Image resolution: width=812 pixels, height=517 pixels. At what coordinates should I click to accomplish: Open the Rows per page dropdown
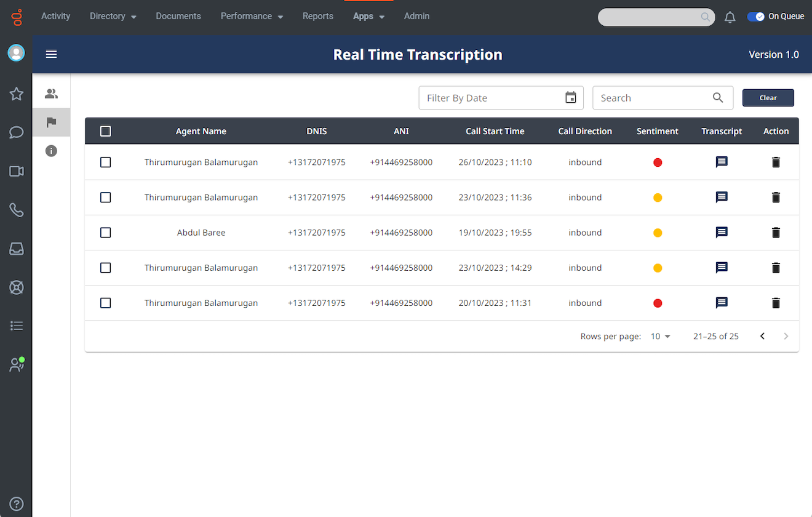click(659, 336)
